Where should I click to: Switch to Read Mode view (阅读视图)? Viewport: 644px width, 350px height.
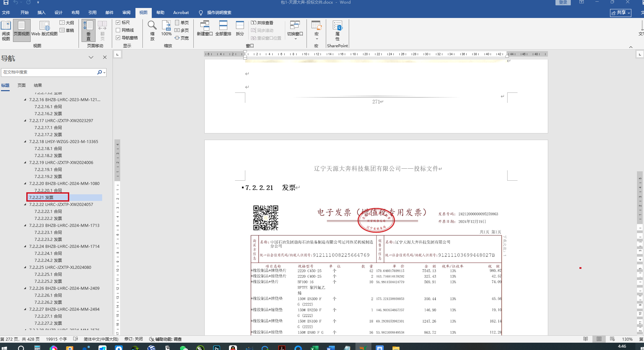point(6,31)
